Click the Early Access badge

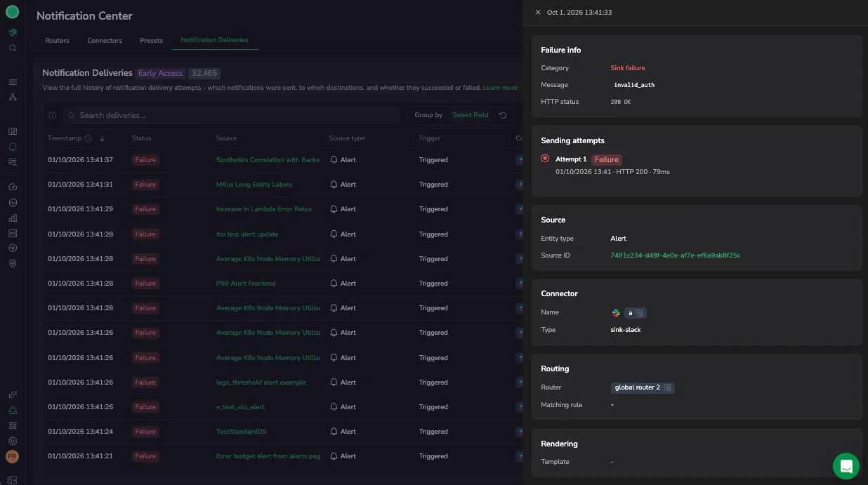pos(160,73)
